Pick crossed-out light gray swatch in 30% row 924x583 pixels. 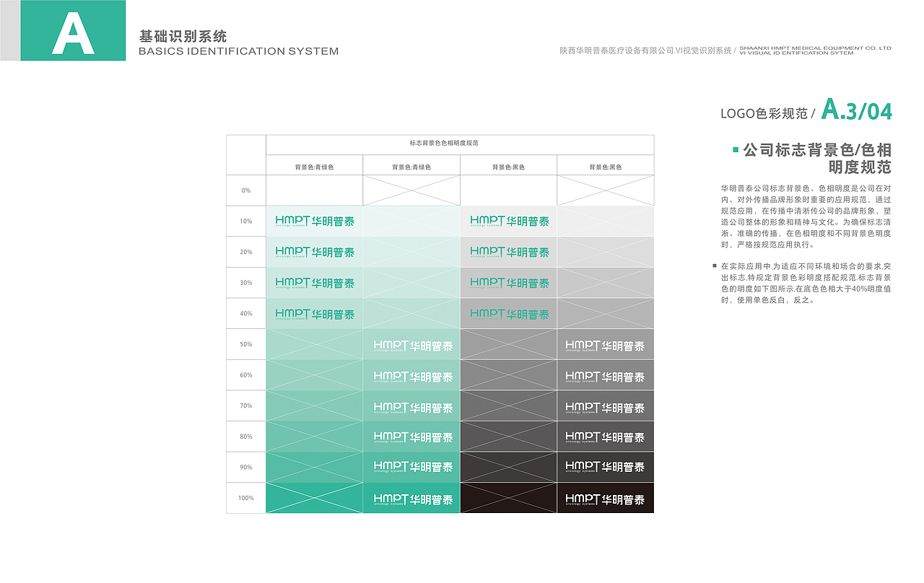pyautogui.click(x=606, y=283)
